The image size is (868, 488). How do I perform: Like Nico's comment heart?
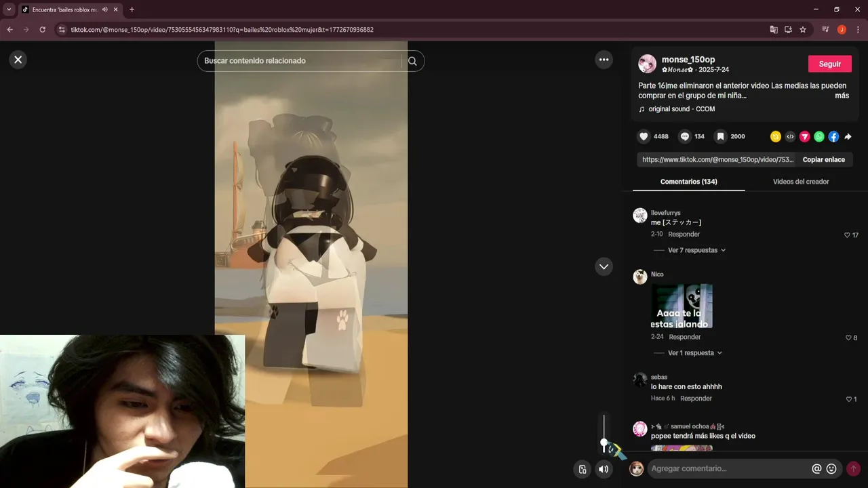848,338
